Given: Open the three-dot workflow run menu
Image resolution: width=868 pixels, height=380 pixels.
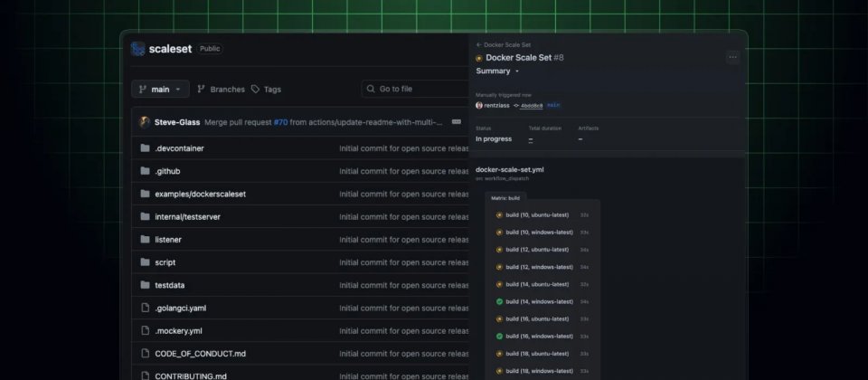Looking at the screenshot, I should (732, 57).
